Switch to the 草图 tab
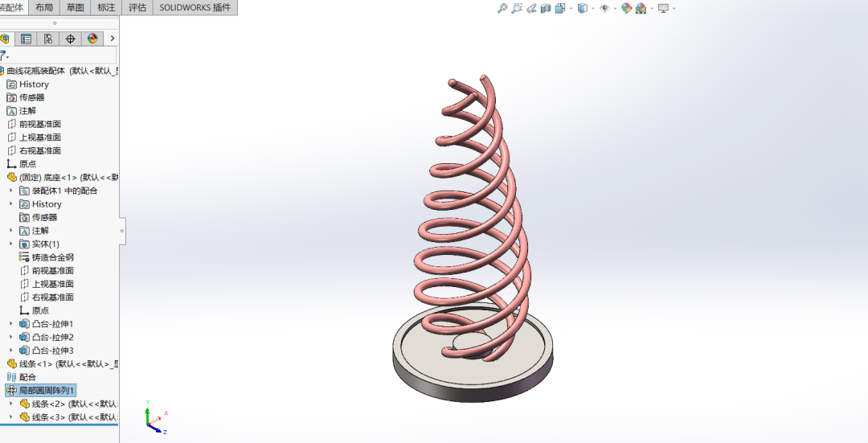 pos(76,7)
